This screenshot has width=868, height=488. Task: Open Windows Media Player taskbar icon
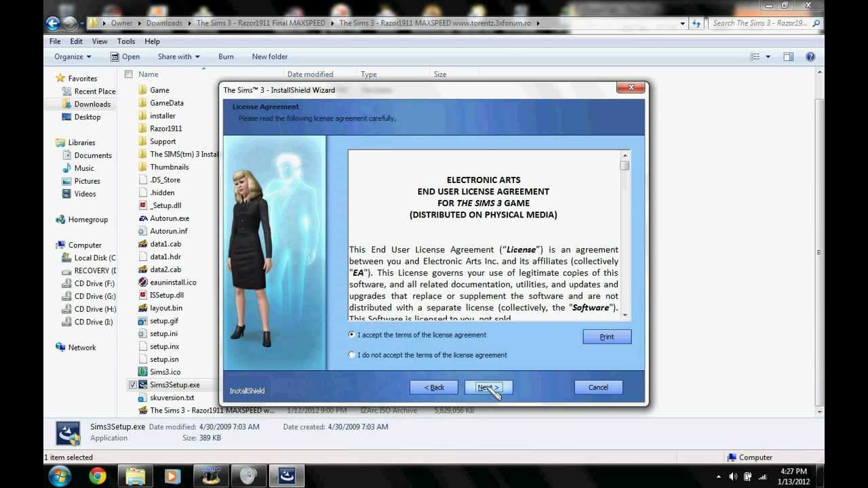point(172,476)
